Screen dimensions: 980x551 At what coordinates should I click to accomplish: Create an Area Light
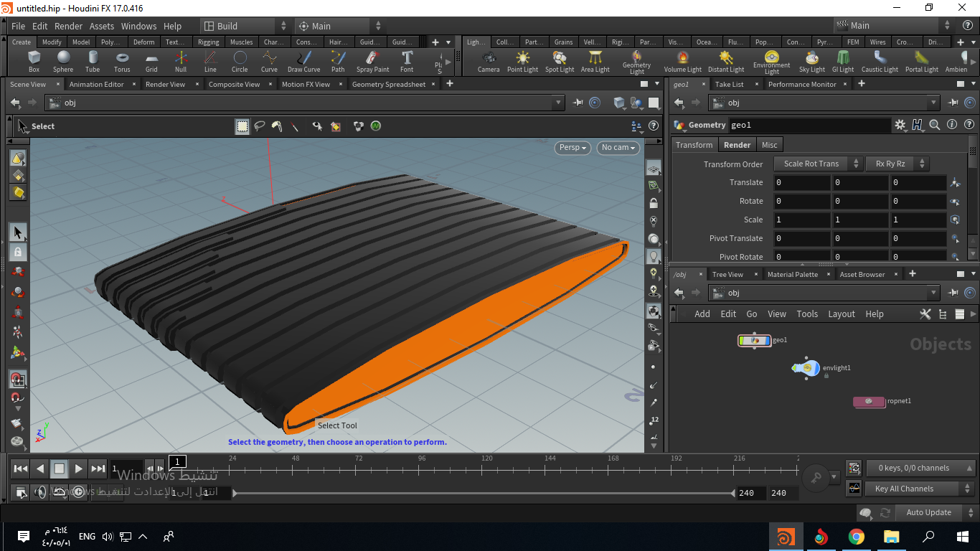click(595, 62)
